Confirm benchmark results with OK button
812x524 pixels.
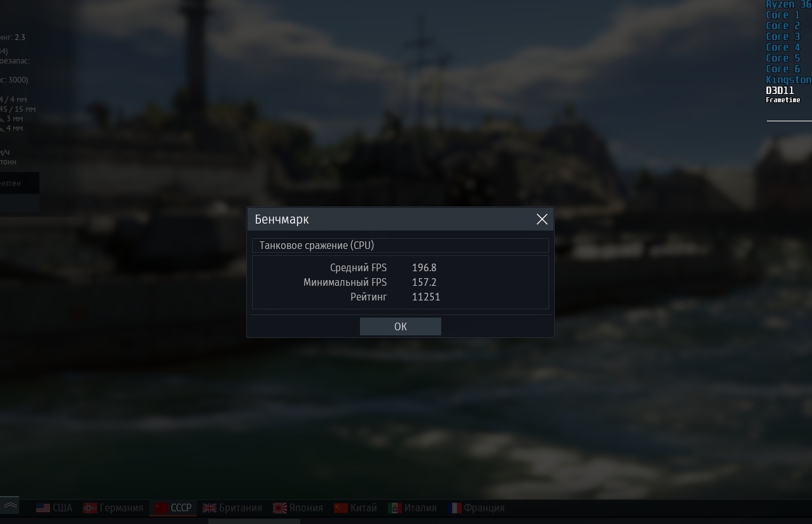point(400,326)
